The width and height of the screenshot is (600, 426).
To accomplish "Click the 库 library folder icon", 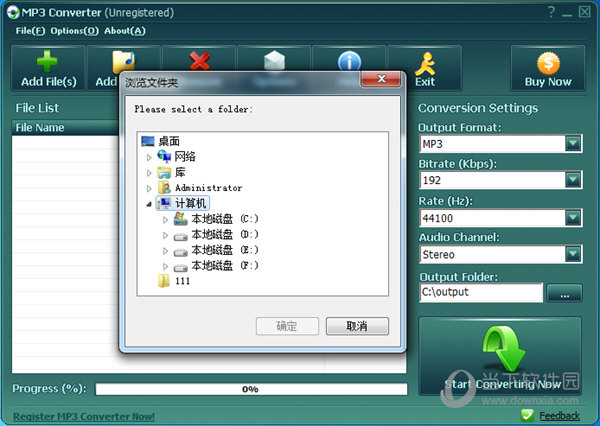I will click(x=164, y=172).
